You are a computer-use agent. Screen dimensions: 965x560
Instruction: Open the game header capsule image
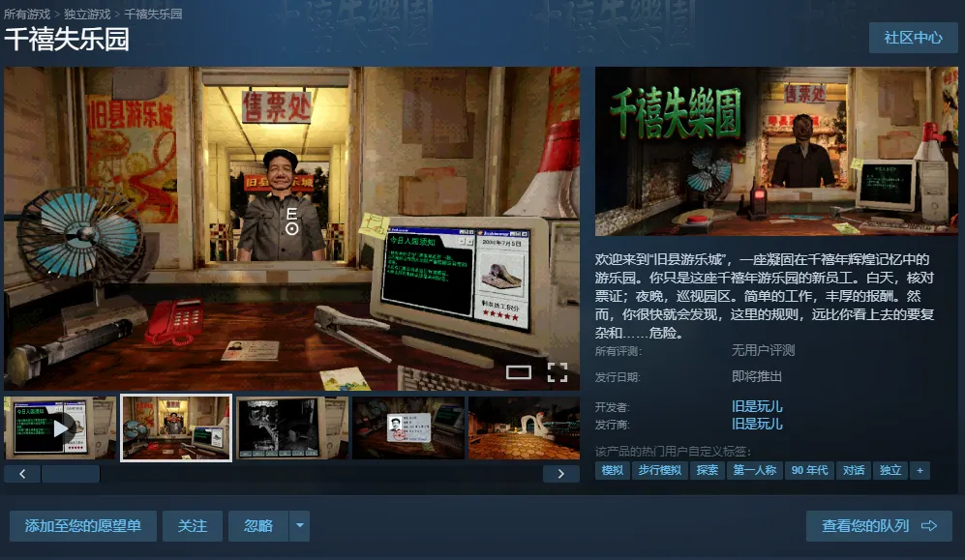(776, 151)
